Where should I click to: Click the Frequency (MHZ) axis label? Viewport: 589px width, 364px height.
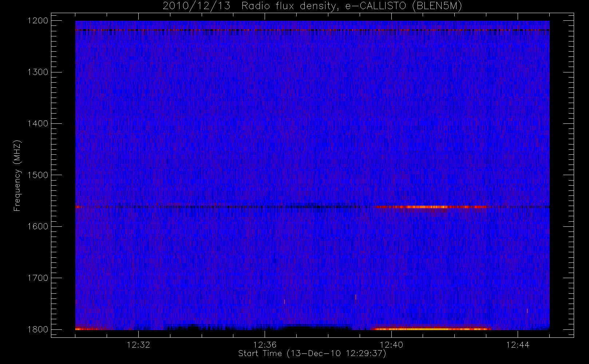pyautogui.click(x=17, y=175)
